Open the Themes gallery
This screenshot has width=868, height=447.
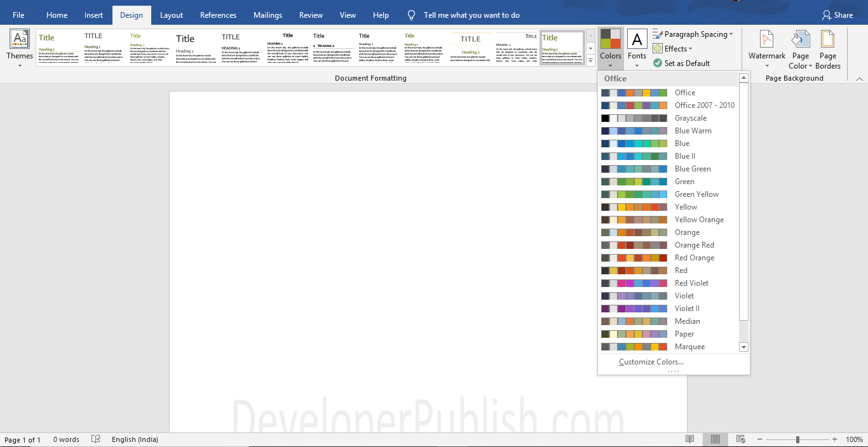[x=19, y=48]
